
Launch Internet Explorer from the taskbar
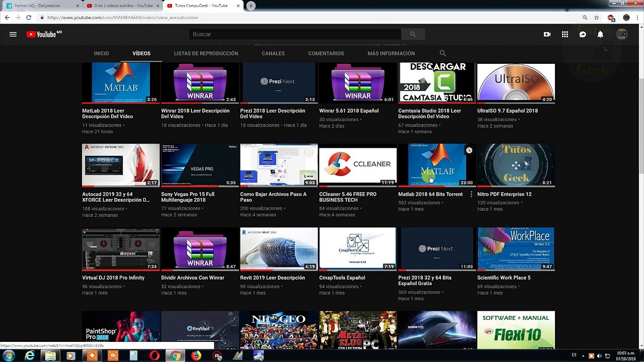click(x=30, y=355)
